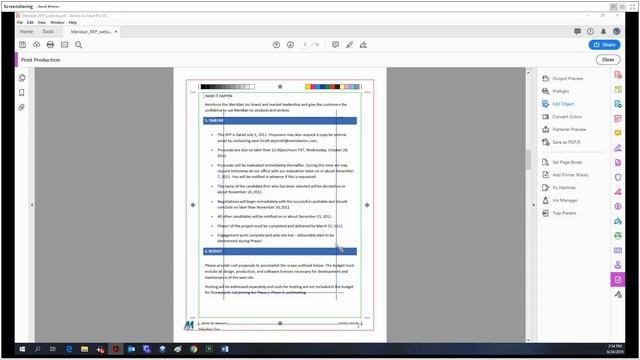Open the Page Thumbnails panel icon

pyautogui.click(x=22, y=78)
